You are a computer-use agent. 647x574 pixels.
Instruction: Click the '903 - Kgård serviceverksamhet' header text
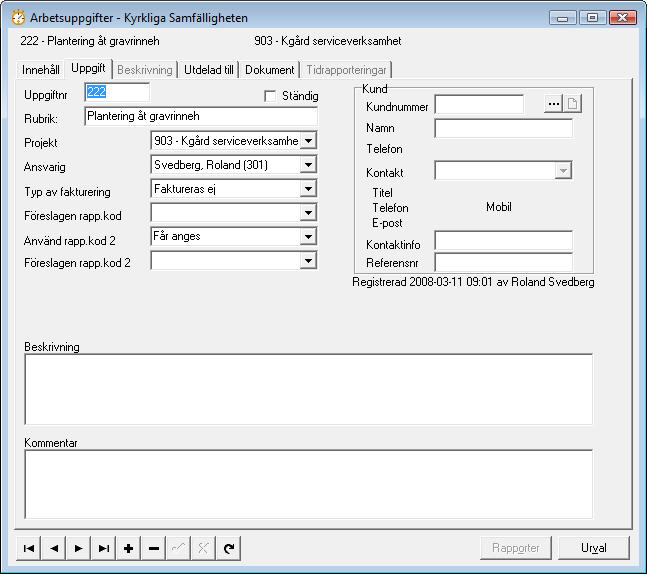point(328,41)
